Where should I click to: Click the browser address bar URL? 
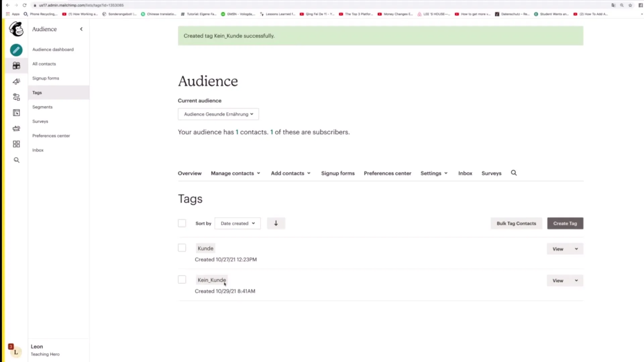(81, 5)
